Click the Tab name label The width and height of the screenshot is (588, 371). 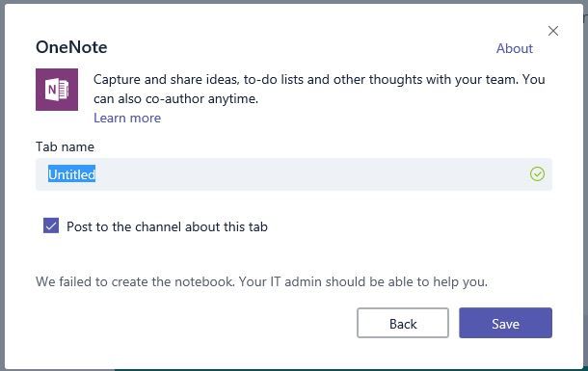65,146
